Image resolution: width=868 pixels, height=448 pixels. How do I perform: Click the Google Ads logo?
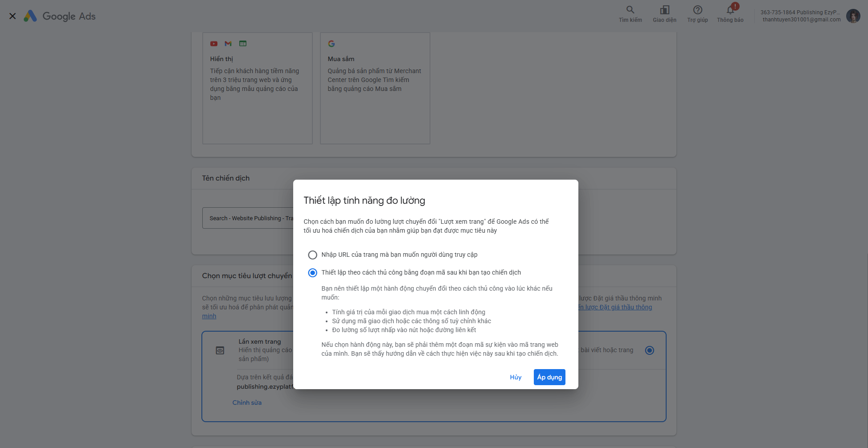(x=60, y=16)
